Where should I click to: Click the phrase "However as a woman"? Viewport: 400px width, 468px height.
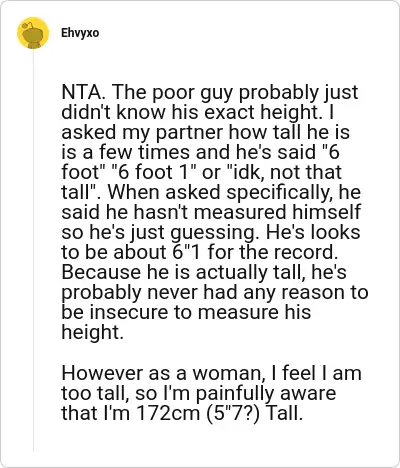pyautogui.click(x=163, y=373)
